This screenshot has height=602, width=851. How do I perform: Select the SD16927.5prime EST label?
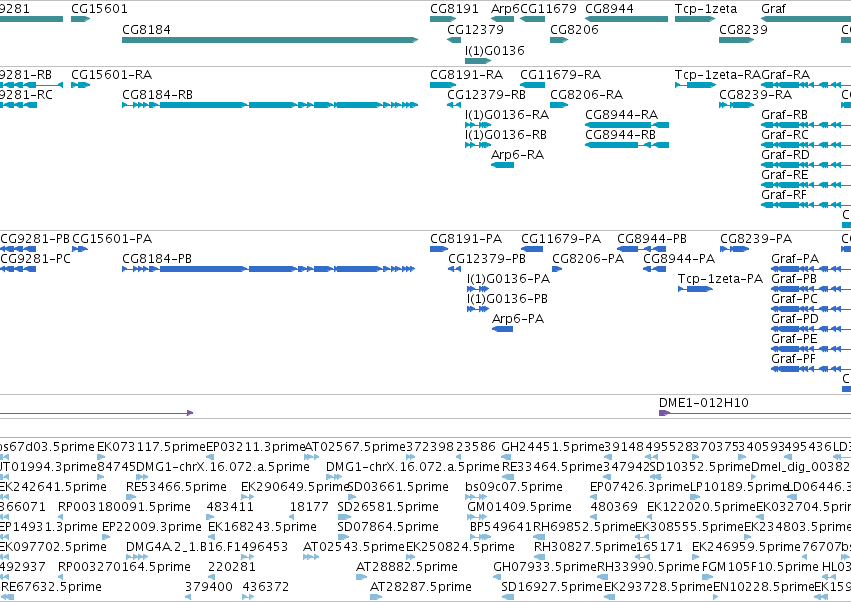click(552, 586)
